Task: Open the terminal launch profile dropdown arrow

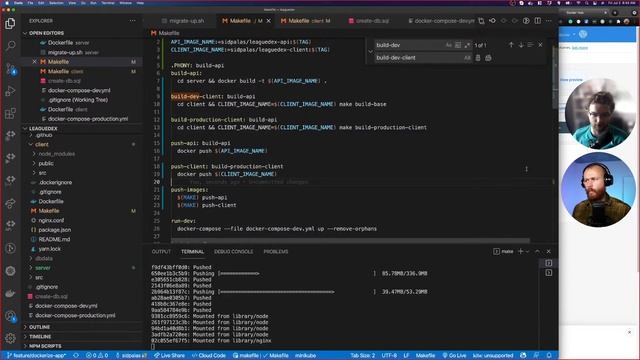Action: 527,251
